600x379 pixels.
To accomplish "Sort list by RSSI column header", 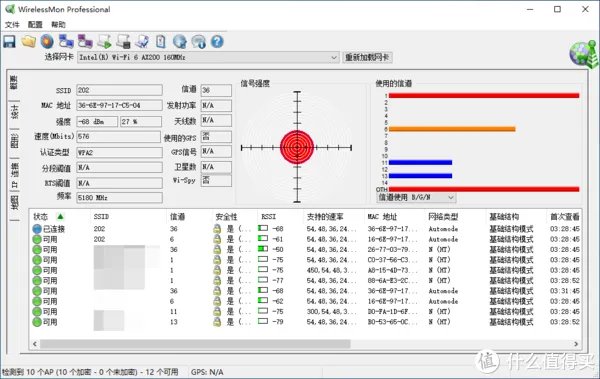I will (268, 217).
